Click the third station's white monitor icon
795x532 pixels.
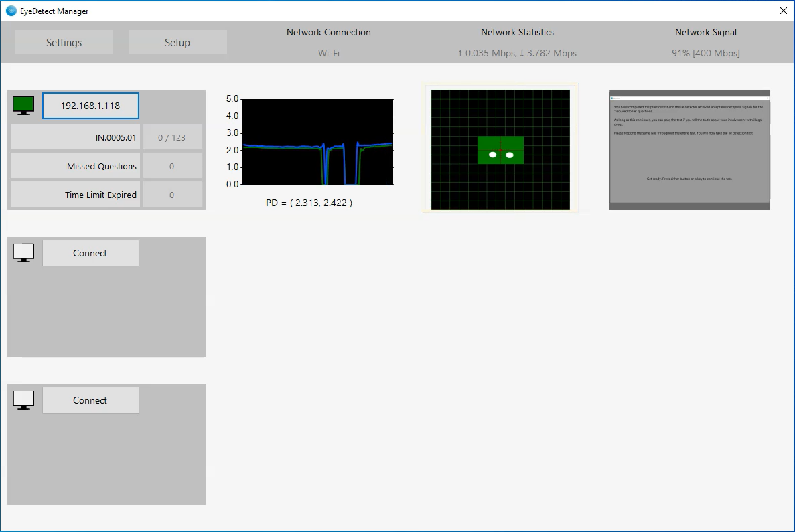pyautogui.click(x=23, y=400)
